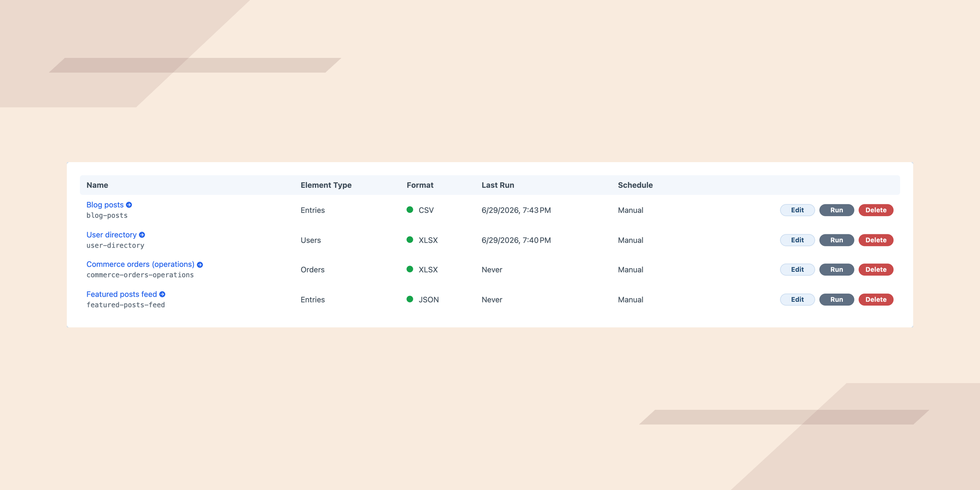Click Manual schedule in the Blog posts row

630,210
